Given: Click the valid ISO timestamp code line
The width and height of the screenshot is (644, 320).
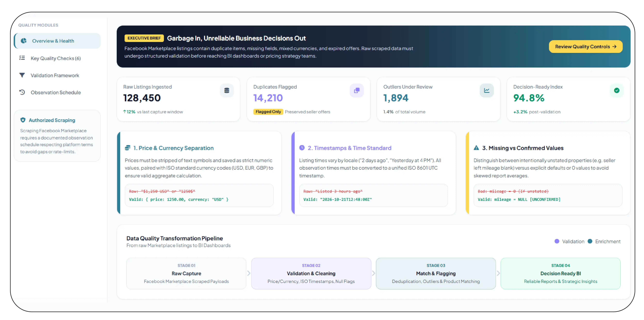Looking at the screenshot, I should [x=337, y=199].
